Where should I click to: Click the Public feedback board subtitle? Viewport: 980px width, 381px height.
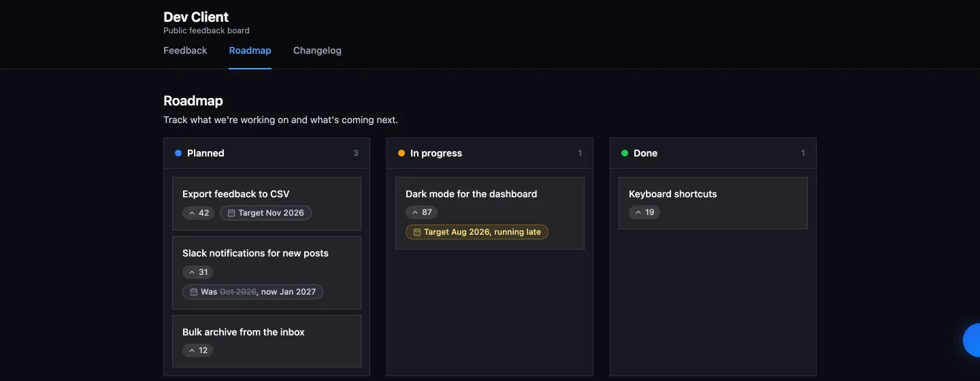[206, 31]
